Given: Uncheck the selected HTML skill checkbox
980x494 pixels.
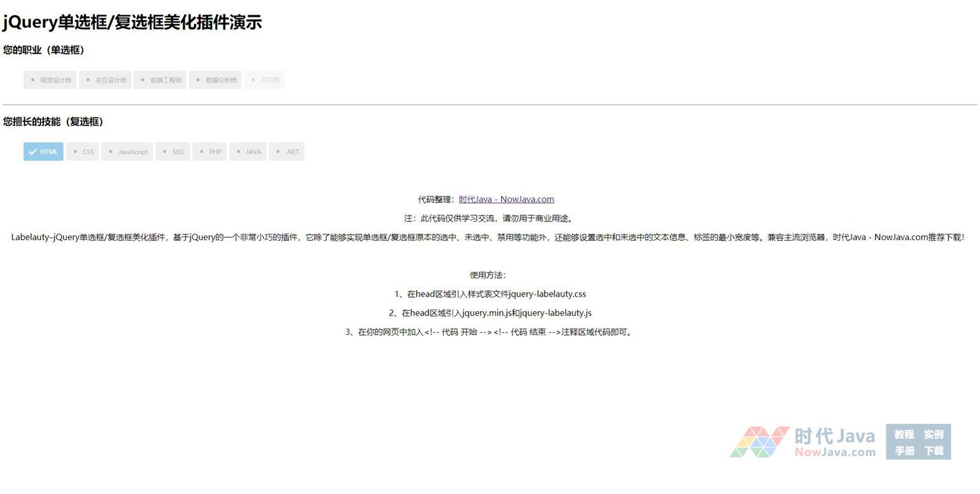Looking at the screenshot, I should coord(43,151).
